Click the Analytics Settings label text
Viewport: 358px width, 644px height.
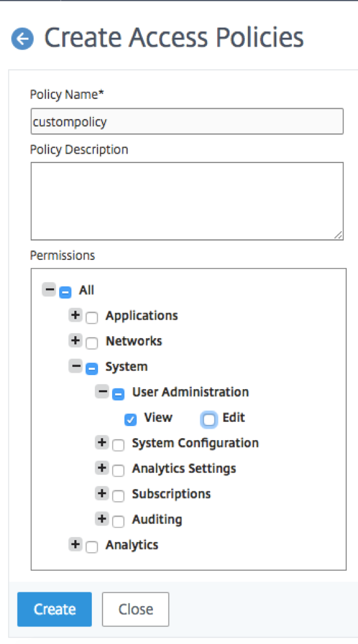184,468
